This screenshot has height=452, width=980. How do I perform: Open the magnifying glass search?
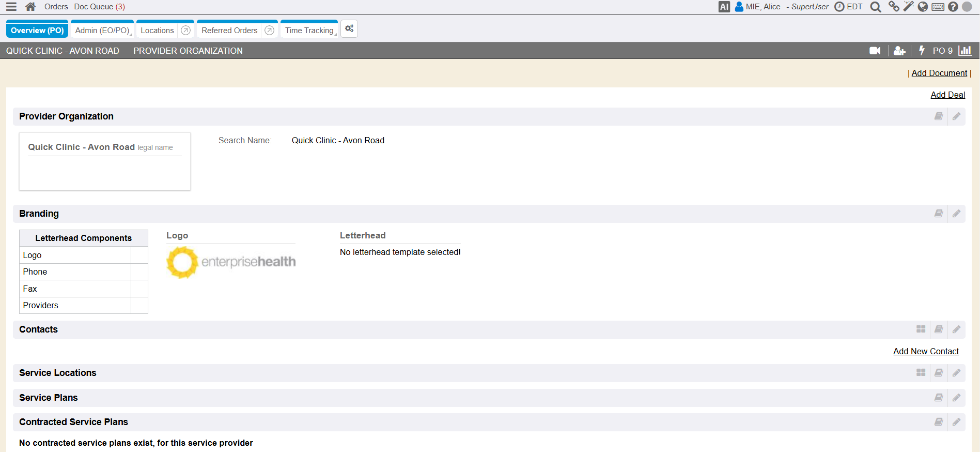tap(875, 7)
